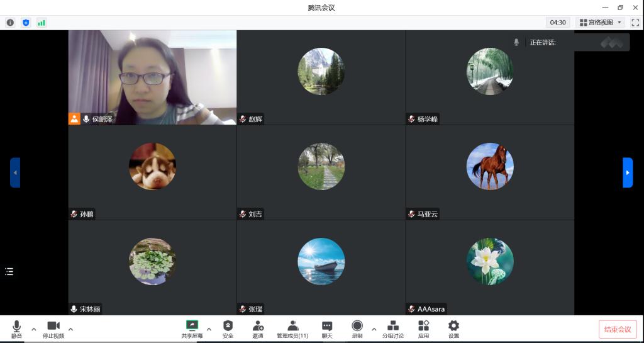Open 分组讨论 breakout rooms

tap(393, 329)
